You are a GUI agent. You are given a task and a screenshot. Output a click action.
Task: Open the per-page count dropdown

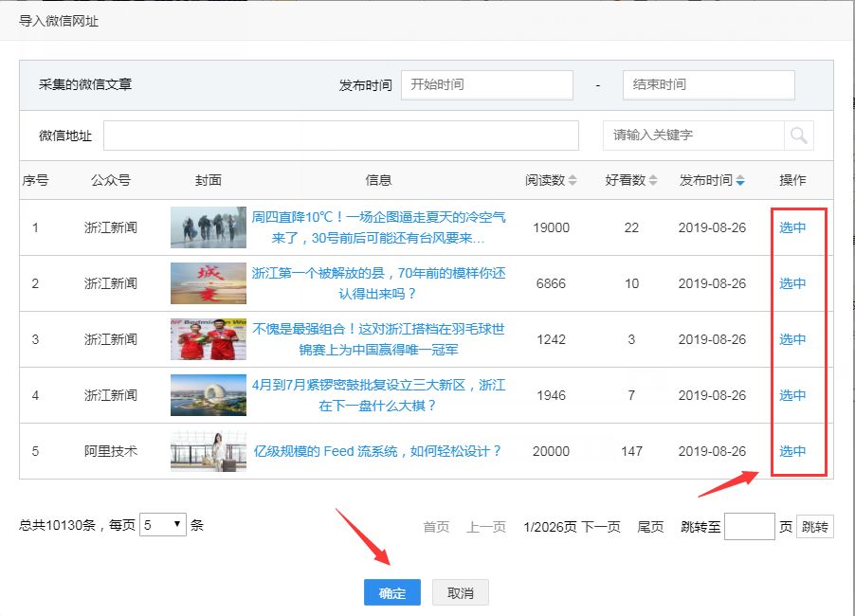[x=163, y=525]
